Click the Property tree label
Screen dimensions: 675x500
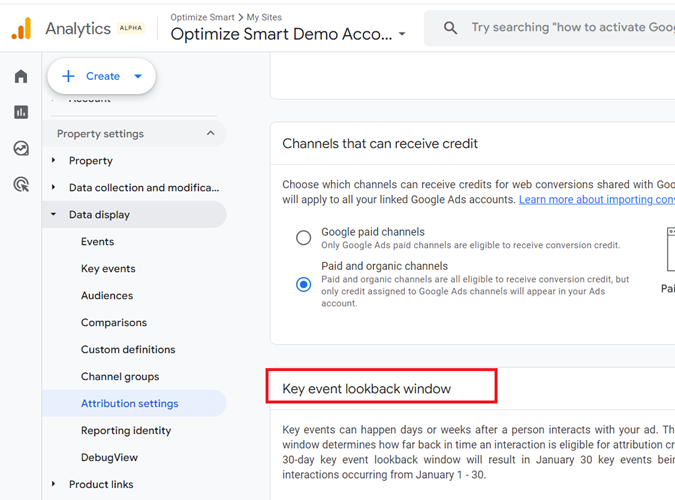point(90,161)
